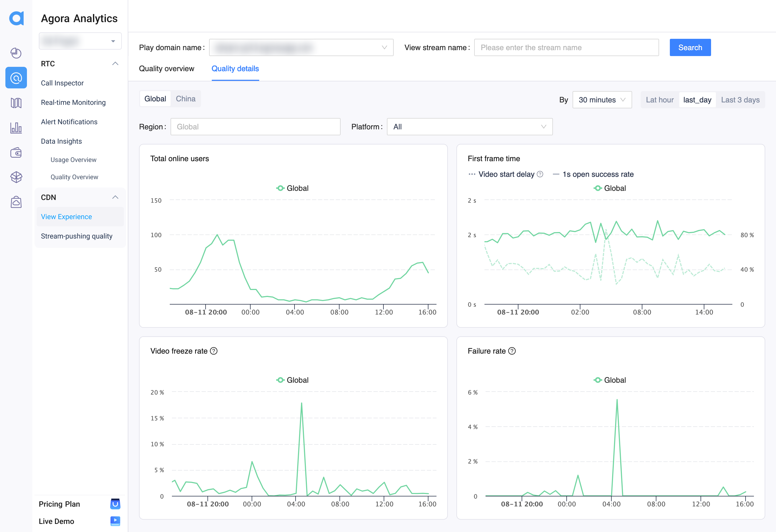Toggle Global legend in Video freeze rate chart

(x=292, y=380)
